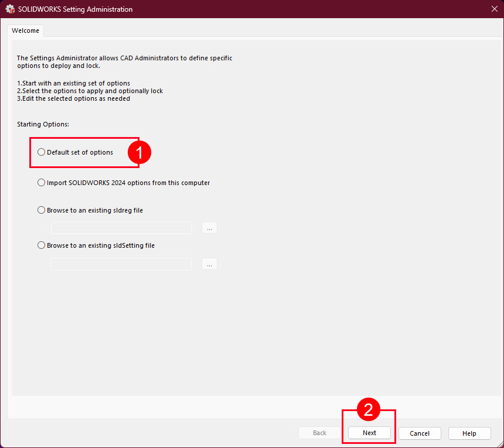Open the browse button for sldreg file
Image resolution: width=504 pixels, height=448 pixels.
(209, 228)
